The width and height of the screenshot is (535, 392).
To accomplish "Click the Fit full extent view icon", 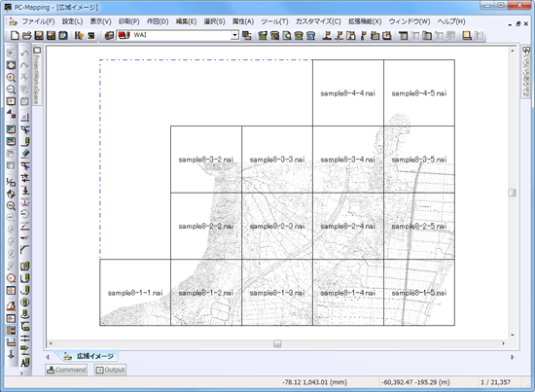I will click(11, 65).
